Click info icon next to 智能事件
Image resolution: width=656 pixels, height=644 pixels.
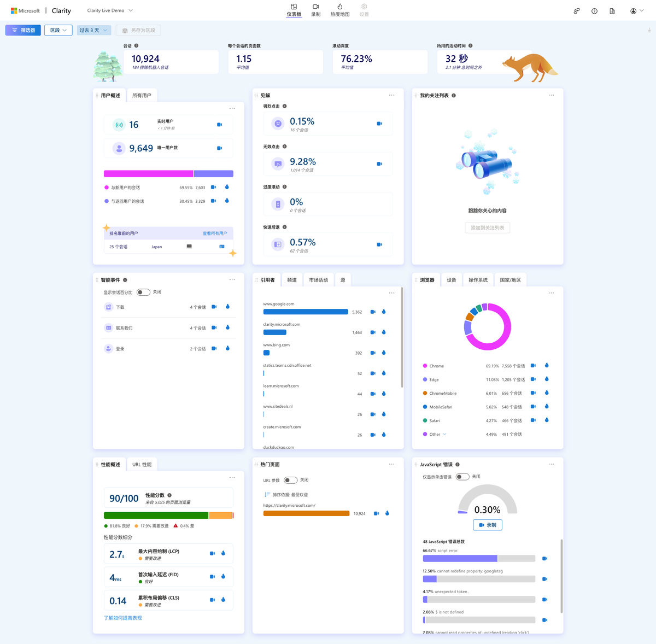[x=125, y=280]
